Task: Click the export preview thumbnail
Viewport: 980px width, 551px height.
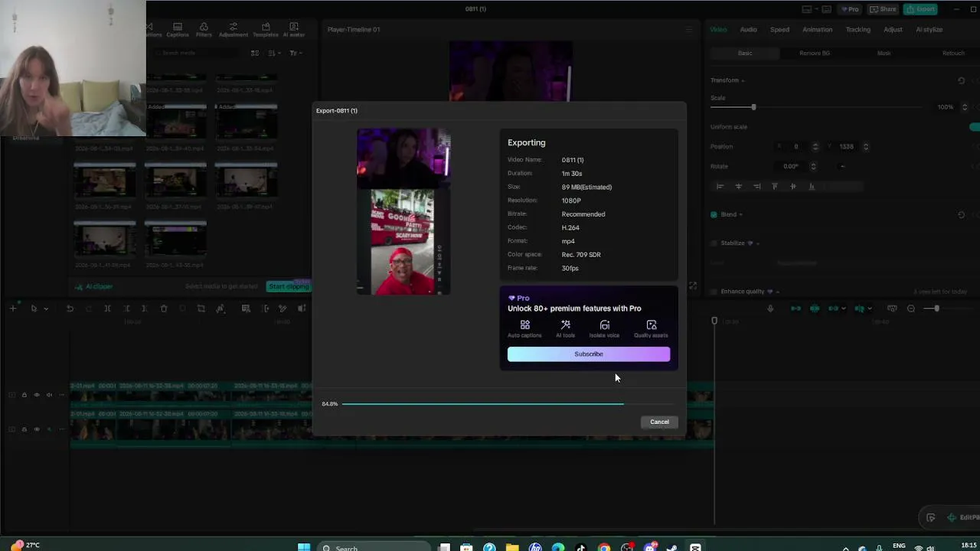Action: [403, 212]
